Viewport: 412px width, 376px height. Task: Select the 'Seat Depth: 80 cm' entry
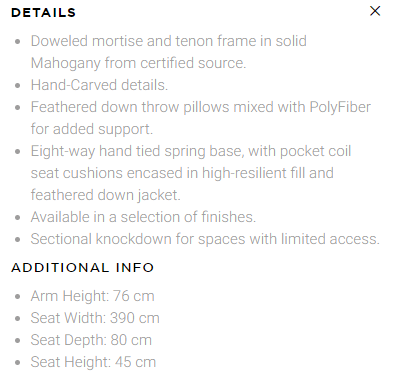point(91,340)
